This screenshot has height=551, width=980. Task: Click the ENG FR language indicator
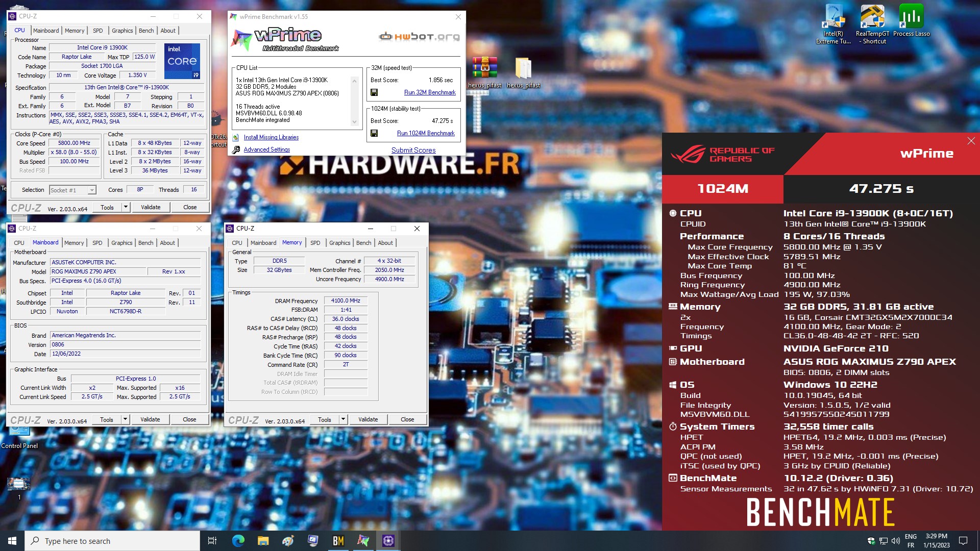pos(911,541)
